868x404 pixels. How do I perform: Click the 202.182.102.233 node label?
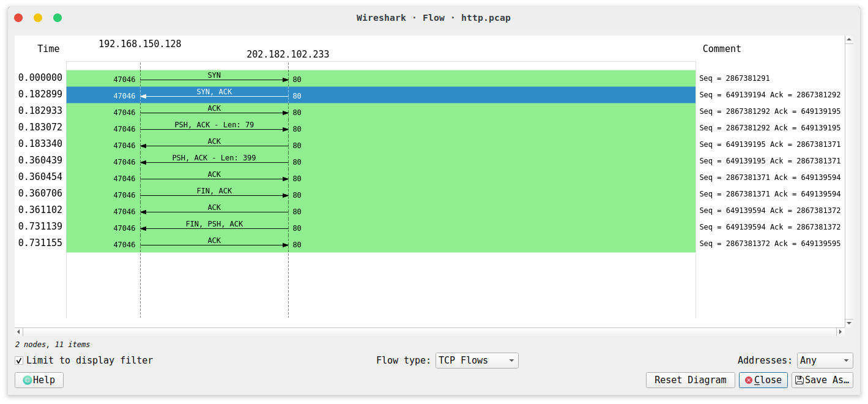tap(288, 54)
